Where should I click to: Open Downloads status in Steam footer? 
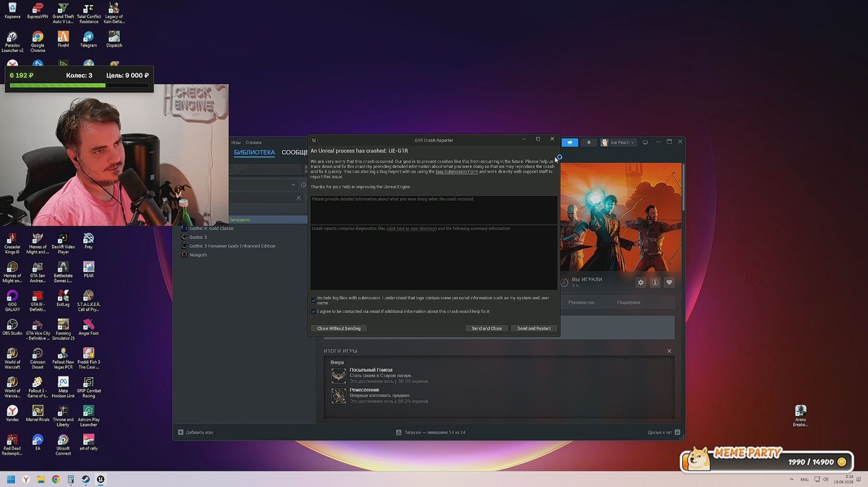click(x=430, y=432)
